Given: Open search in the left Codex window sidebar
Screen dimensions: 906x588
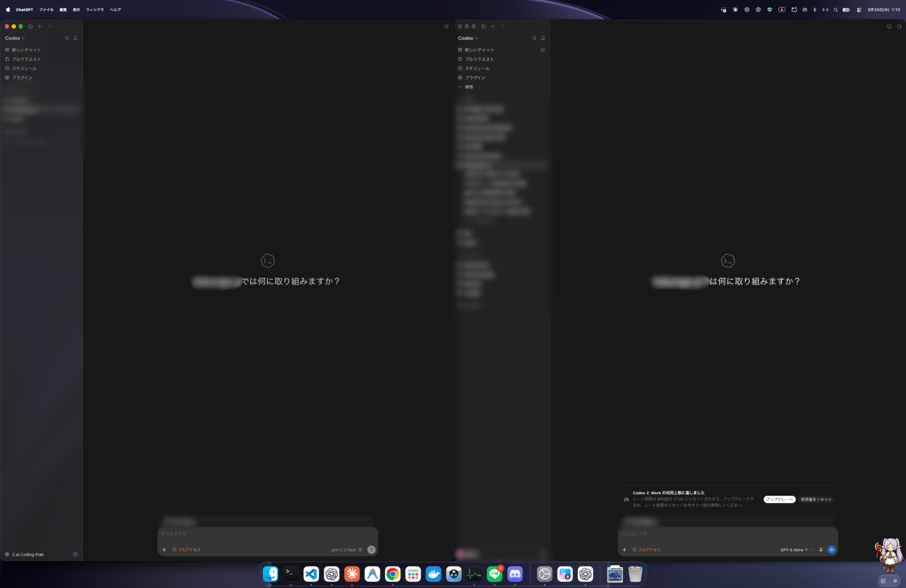Looking at the screenshot, I should (x=67, y=38).
